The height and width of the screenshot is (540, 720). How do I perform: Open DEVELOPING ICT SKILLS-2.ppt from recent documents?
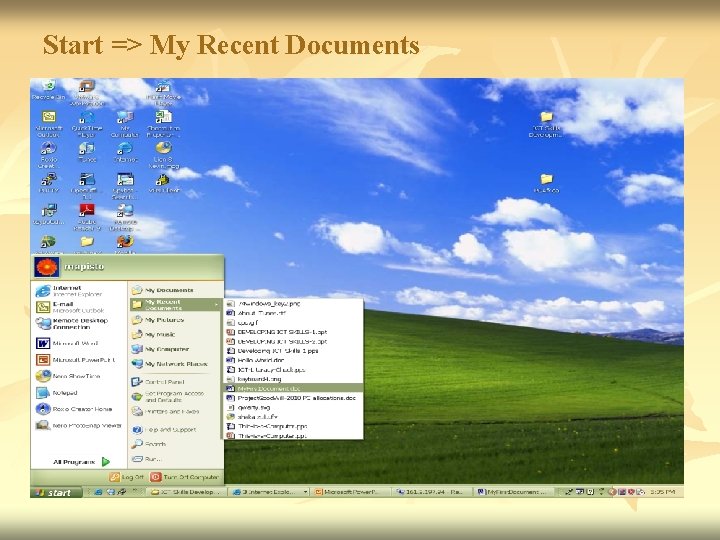coord(294,342)
